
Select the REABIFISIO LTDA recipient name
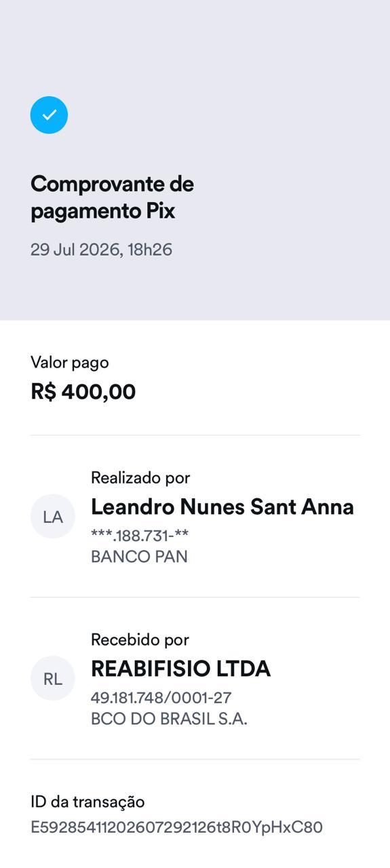(180, 669)
